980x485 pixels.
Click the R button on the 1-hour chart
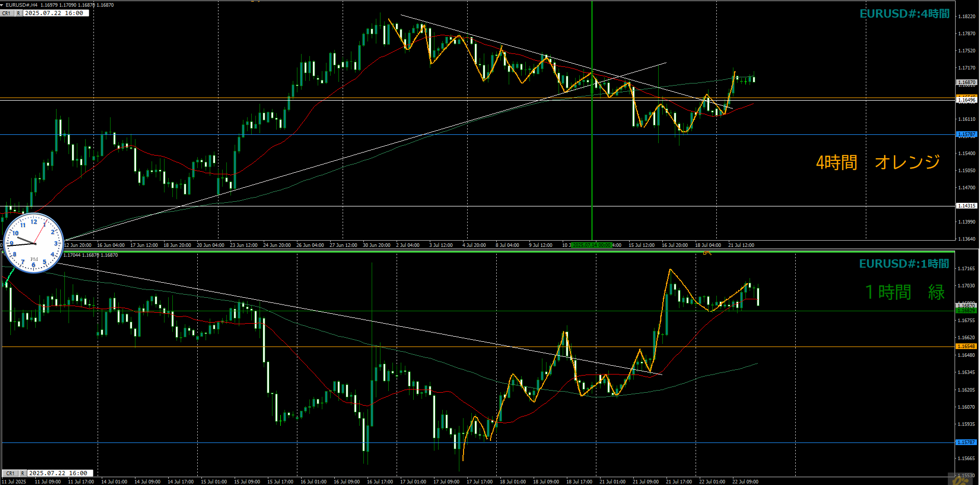[23, 473]
